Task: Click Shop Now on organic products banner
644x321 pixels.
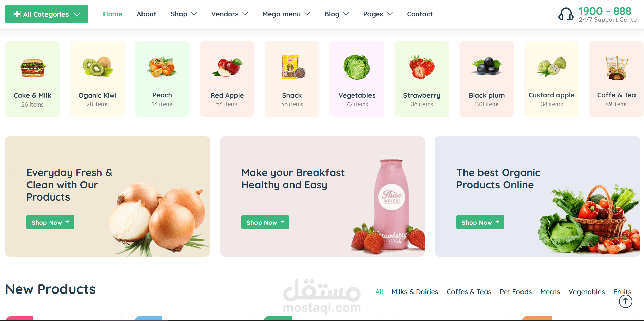Action: 480,222
